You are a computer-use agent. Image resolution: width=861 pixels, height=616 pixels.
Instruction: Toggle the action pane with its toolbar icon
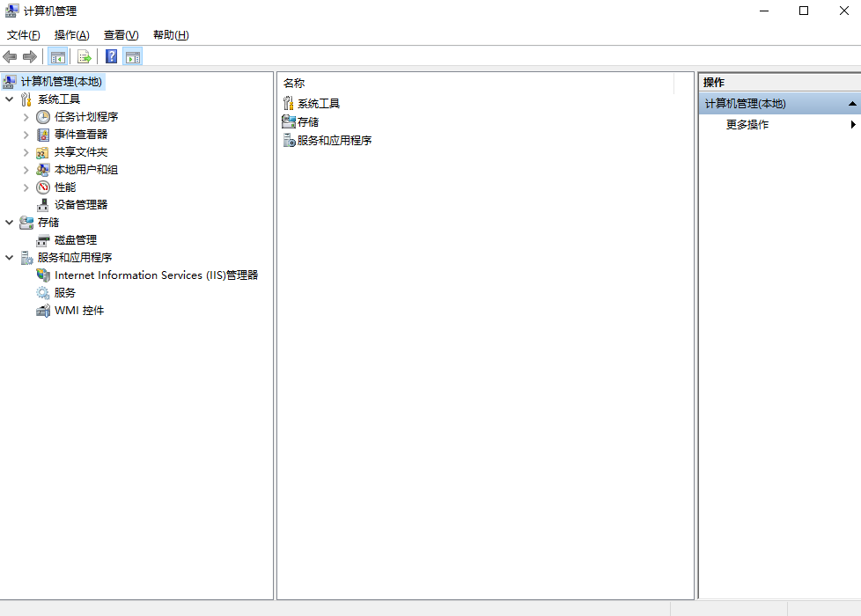132,55
